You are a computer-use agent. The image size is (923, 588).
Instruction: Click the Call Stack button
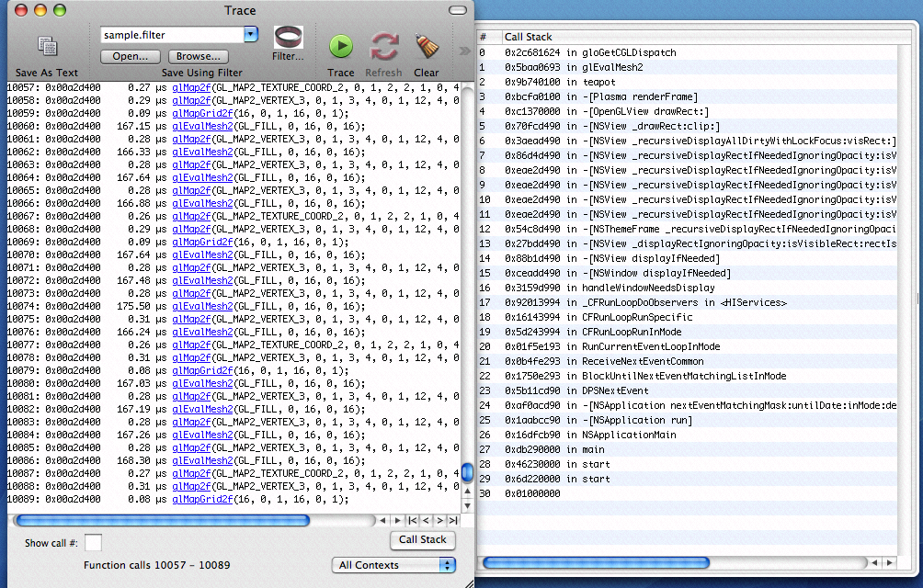click(x=423, y=540)
